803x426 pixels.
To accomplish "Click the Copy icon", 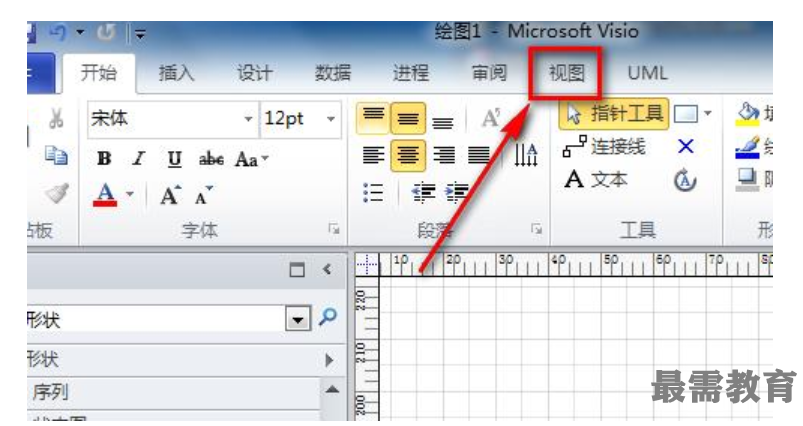I will tap(56, 155).
